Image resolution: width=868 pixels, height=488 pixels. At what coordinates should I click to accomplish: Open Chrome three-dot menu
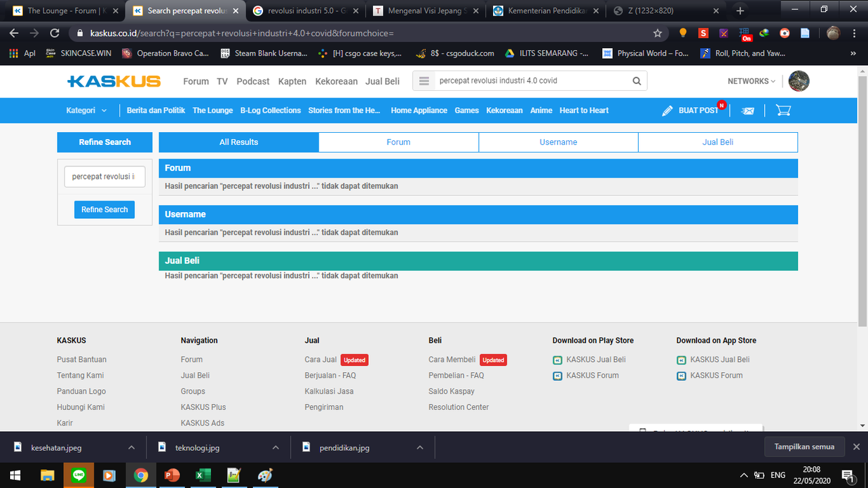coord(854,33)
